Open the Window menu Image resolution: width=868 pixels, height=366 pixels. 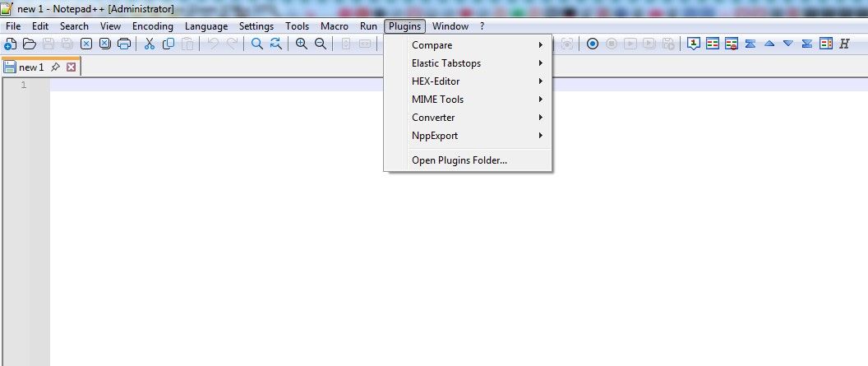pyautogui.click(x=450, y=26)
